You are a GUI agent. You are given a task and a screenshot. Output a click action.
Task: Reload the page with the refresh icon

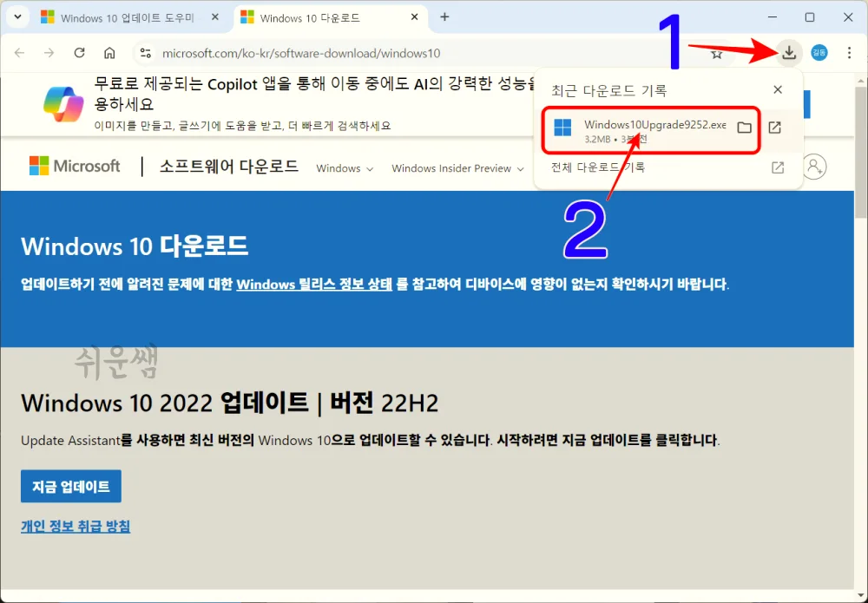(78, 53)
